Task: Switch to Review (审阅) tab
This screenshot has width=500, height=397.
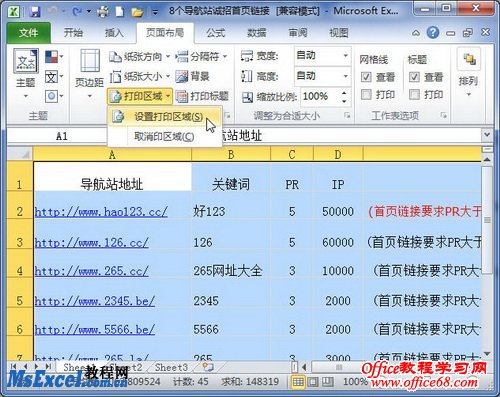Action: [298, 33]
